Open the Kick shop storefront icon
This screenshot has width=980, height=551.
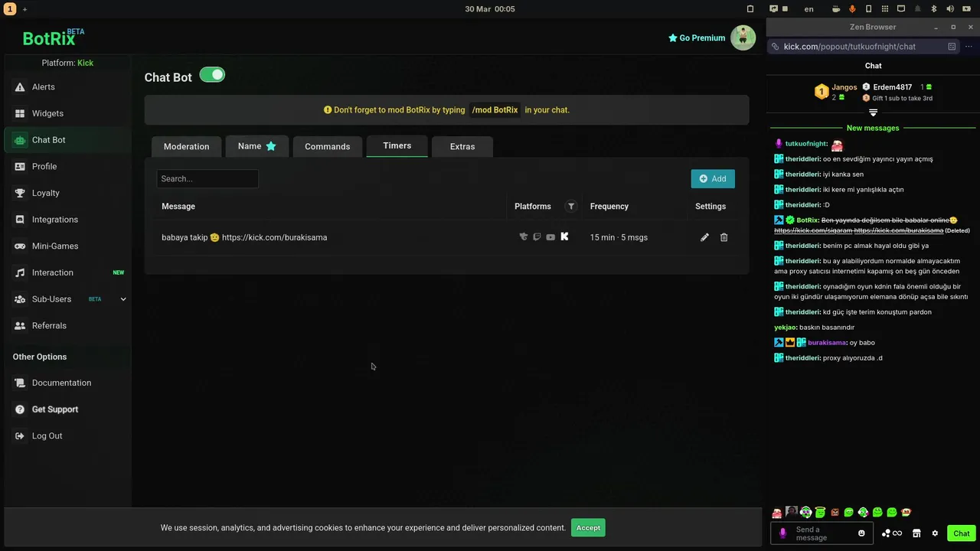[x=916, y=533]
